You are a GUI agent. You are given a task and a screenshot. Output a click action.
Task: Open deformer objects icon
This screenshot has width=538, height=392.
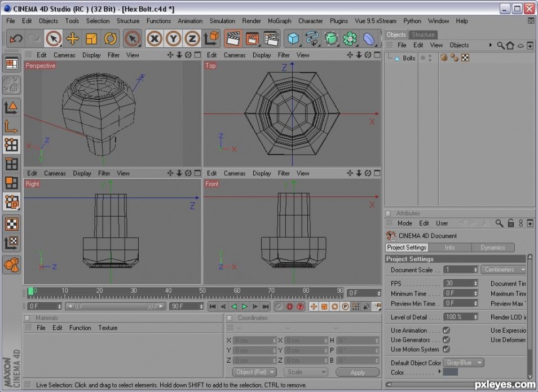click(368, 38)
